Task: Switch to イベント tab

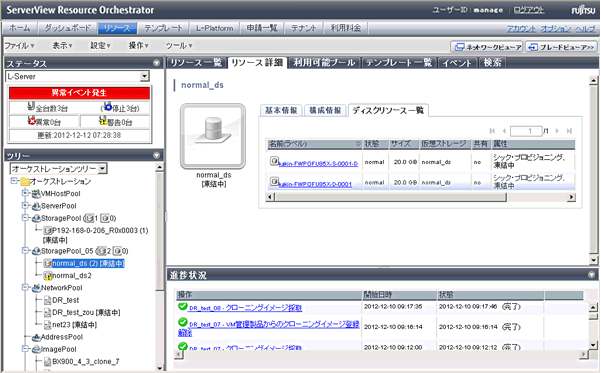Action: coord(457,62)
